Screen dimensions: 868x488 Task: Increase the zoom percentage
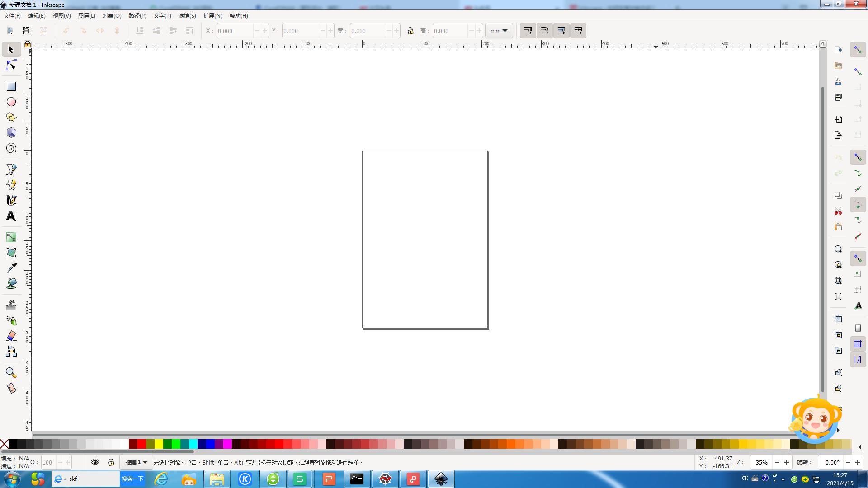click(x=787, y=462)
